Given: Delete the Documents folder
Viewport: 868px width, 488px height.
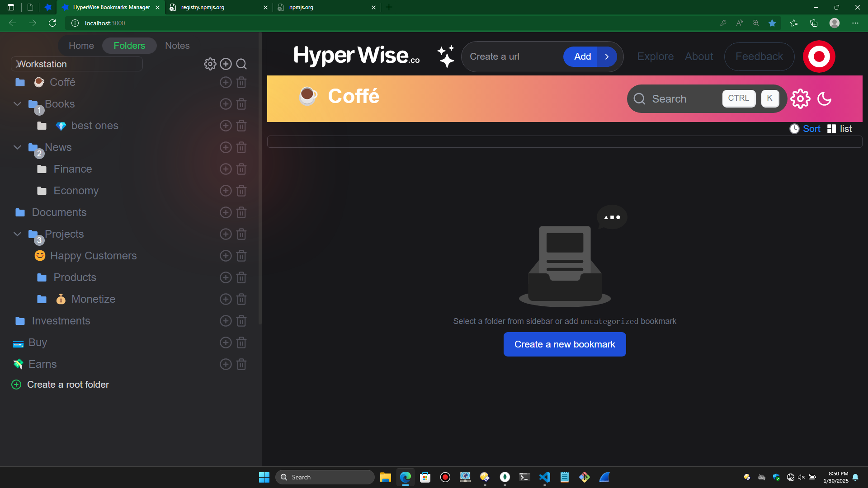Looking at the screenshot, I should pos(241,212).
